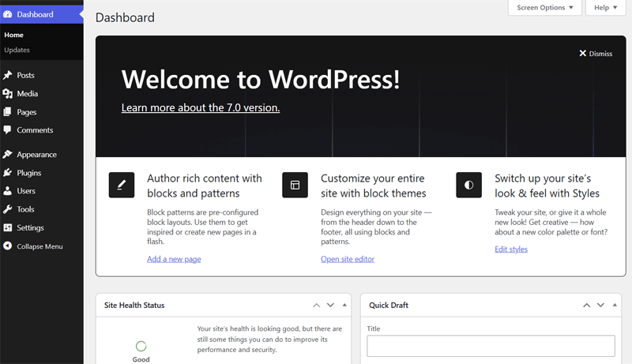Viewport: 632px width, 364px height.
Task: Move Site Health Status widget down
Action: 330,306
